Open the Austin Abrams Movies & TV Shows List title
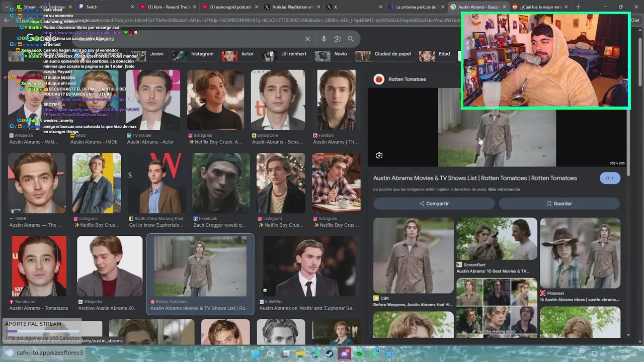Image resolution: width=644 pixels, height=362 pixels. (475, 178)
